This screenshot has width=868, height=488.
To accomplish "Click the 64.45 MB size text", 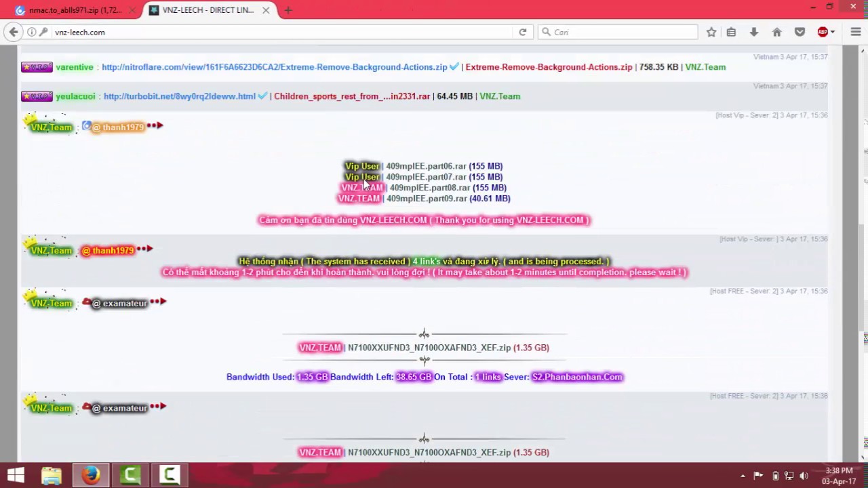I will (455, 96).
